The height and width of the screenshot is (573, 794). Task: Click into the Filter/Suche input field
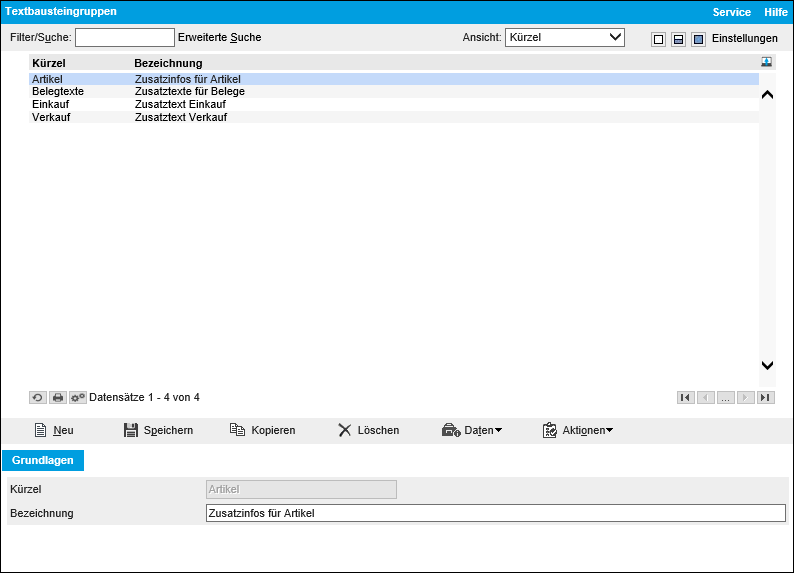pyautogui.click(x=124, y=38)
